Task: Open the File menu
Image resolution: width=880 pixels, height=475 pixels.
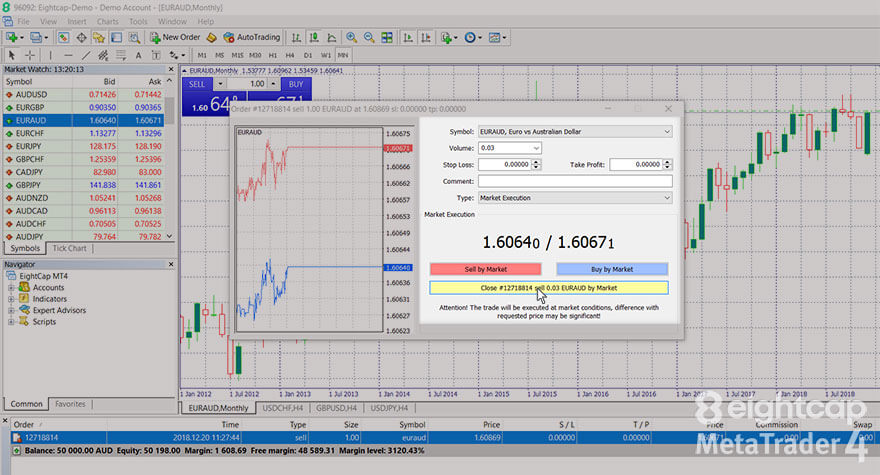Action: click(x=24, y=21)
